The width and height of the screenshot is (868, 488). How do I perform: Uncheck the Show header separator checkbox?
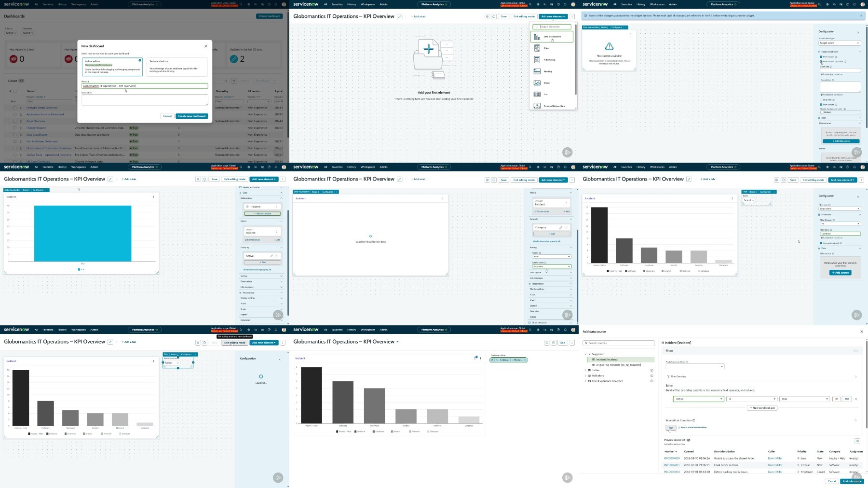point(821,62)
